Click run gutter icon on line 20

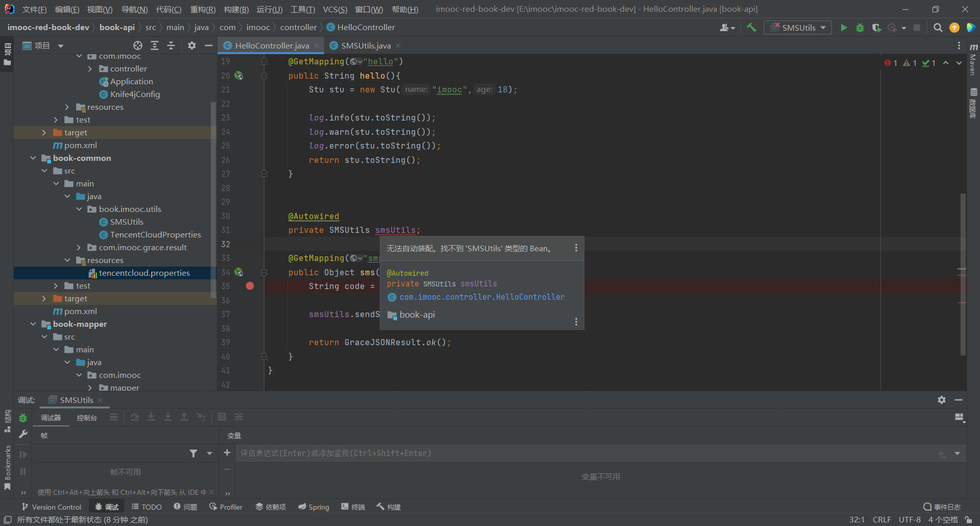(x=239, y=76)
